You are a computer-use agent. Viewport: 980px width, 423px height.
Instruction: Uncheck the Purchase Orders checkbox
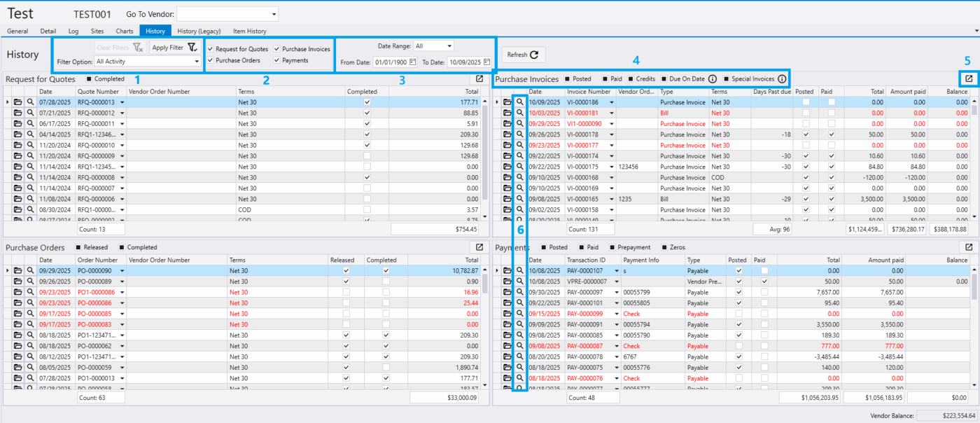tap(211, 60)
